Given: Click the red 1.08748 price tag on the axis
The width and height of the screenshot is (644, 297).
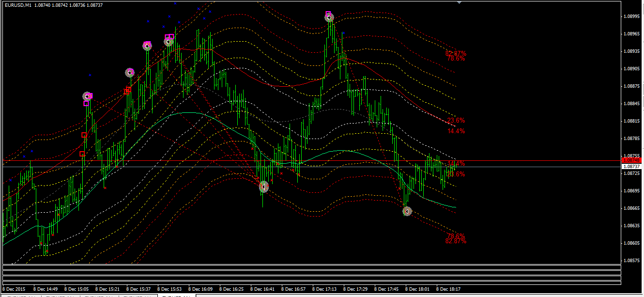Looking at the screenshot, I should tap(631, 160).
